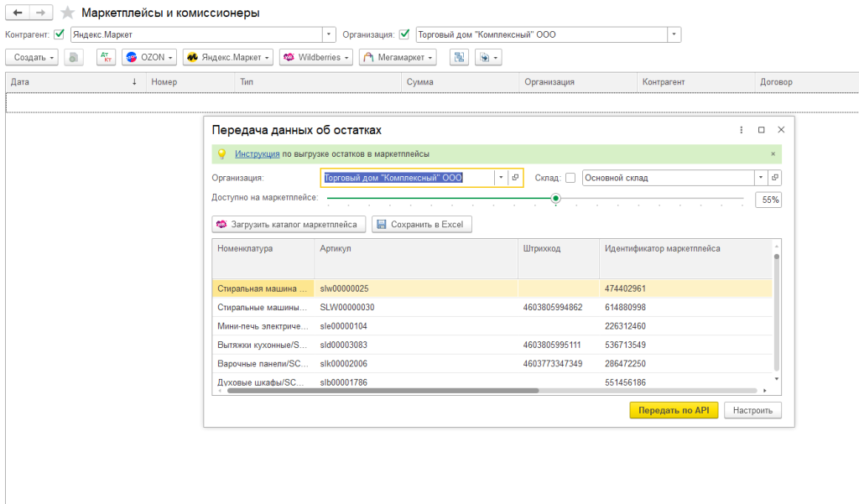Open the Инструкция link

tap(257, 154)
